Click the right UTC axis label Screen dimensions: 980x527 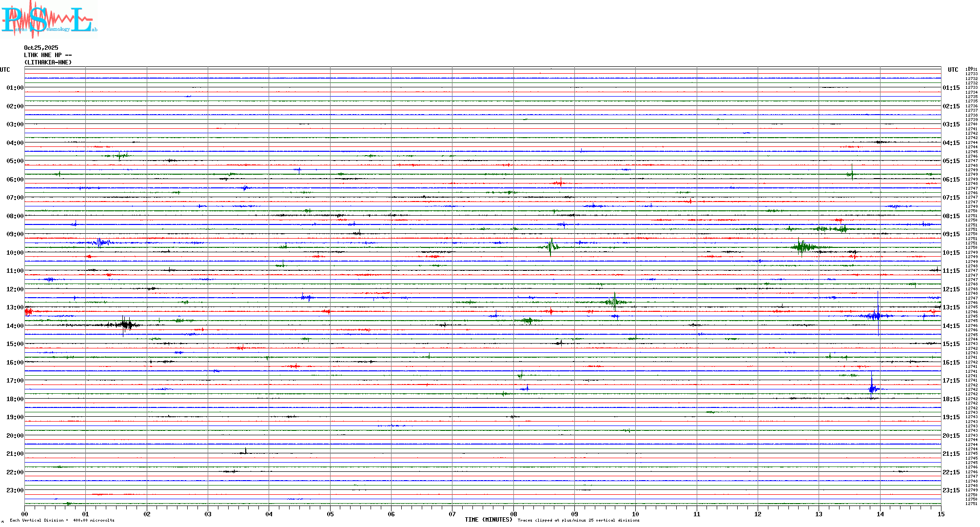pos(953,70)
